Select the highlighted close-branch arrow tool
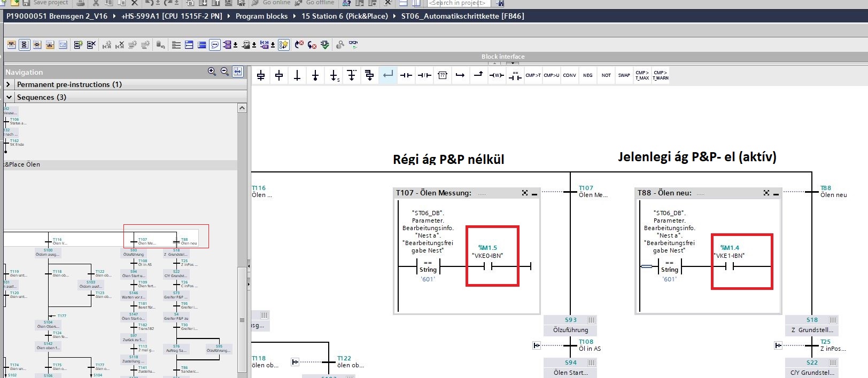Image resolution: width=868 pixels, height=378 pixels. [388, 75]
